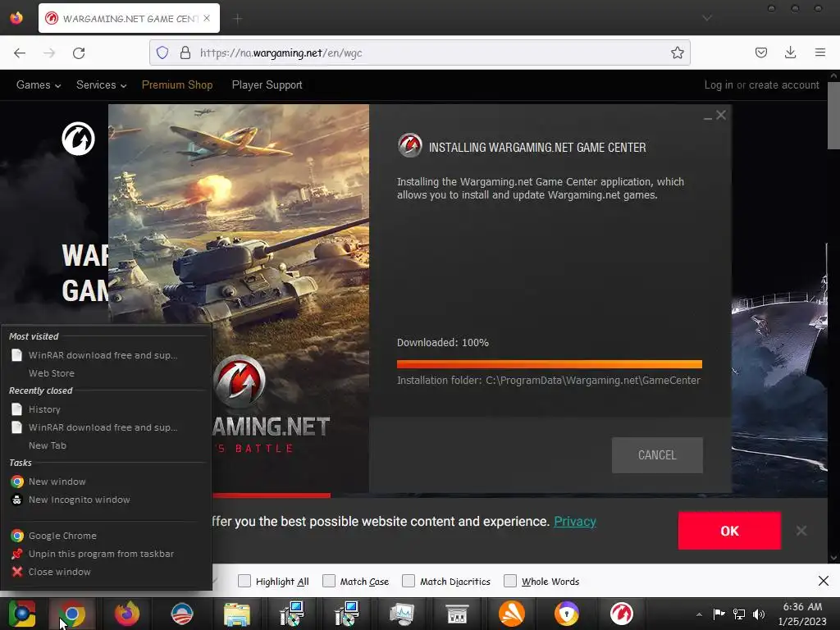Enable the Match Diacritics checkbox

[409, 581]
